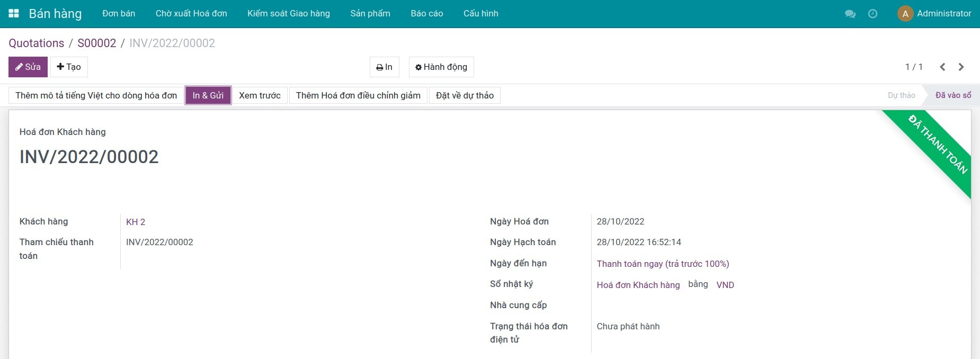The width and height of the screenshot is (980, 359).
Task: Go to previous record arrow
Action: point(942,67)
